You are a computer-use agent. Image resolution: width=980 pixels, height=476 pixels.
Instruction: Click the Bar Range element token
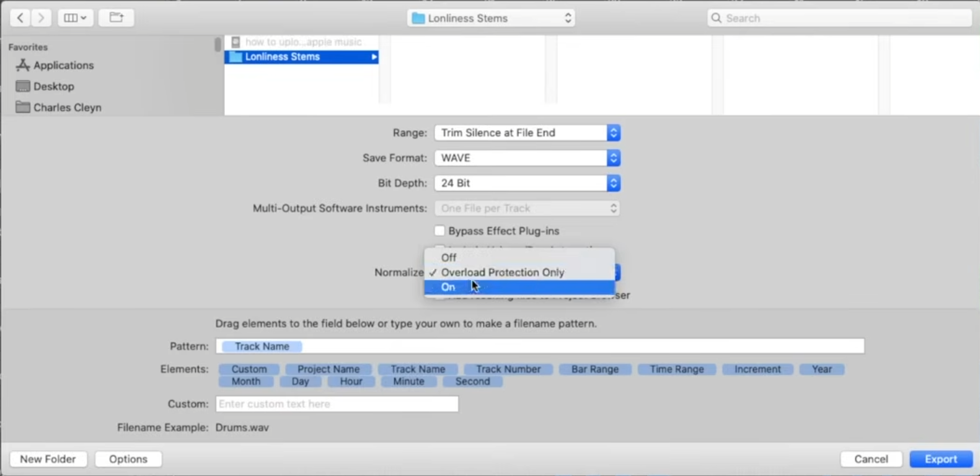point(595,369)
